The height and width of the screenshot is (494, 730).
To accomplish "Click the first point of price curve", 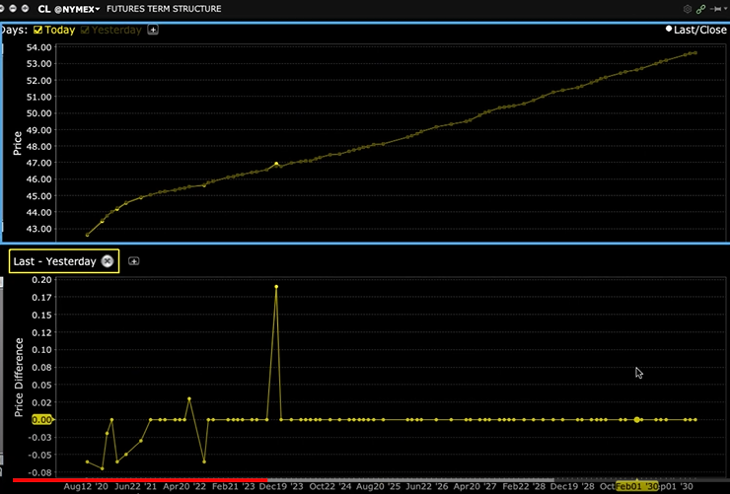I will point(88,235).
